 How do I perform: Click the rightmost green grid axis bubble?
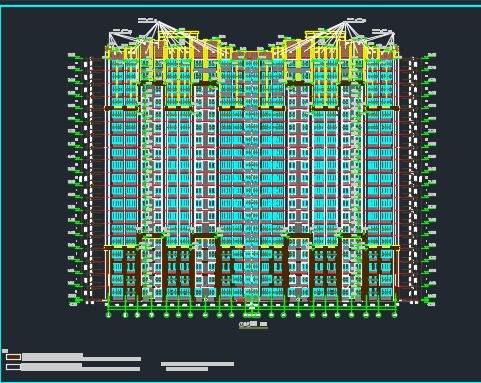(x=395, y=315)
